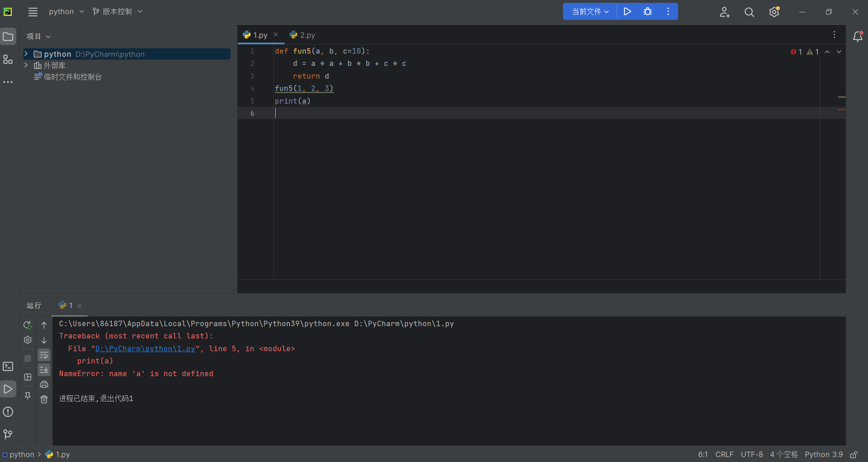Jump down the stack trace
The image size is (868, 462).
point(44,340)
